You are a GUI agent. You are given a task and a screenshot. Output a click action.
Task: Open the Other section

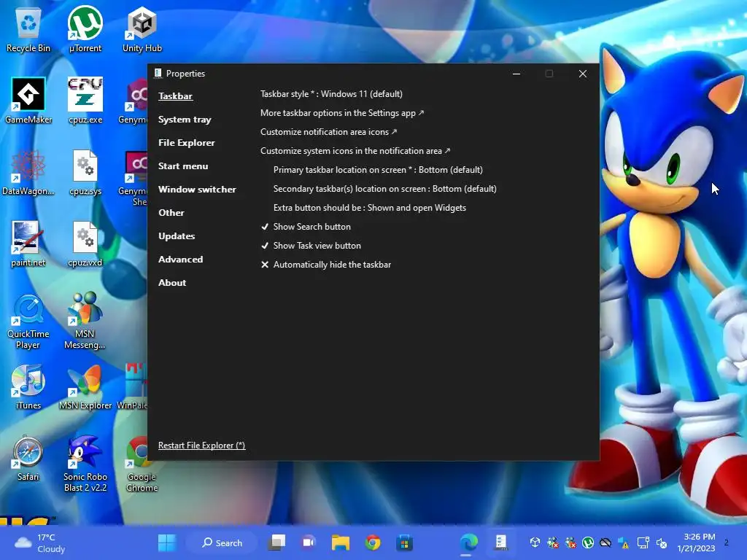(171, 213)
